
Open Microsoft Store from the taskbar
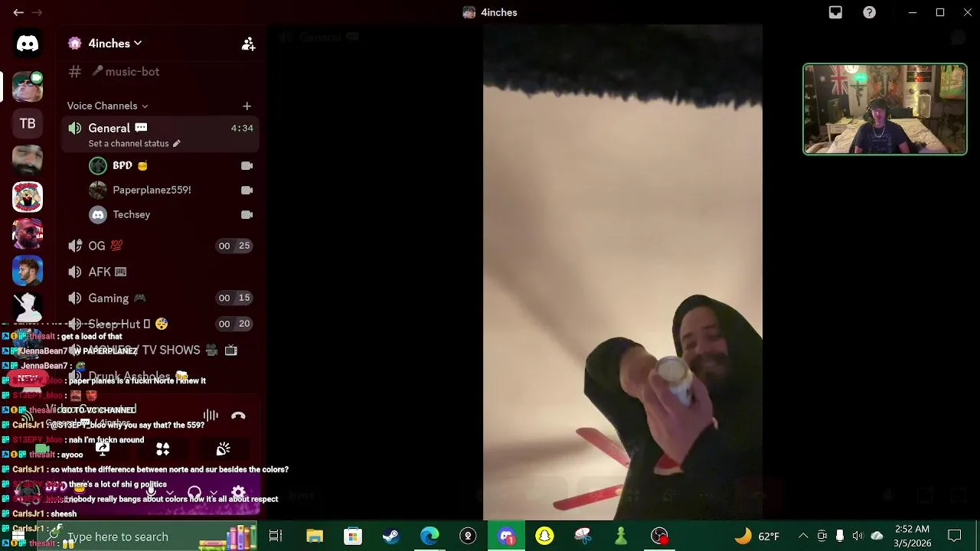353,536
